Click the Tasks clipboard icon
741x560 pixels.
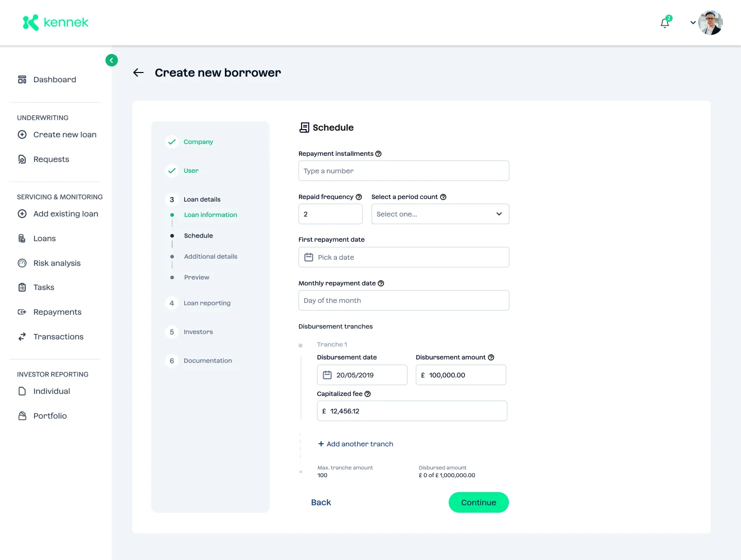[22, 287]
